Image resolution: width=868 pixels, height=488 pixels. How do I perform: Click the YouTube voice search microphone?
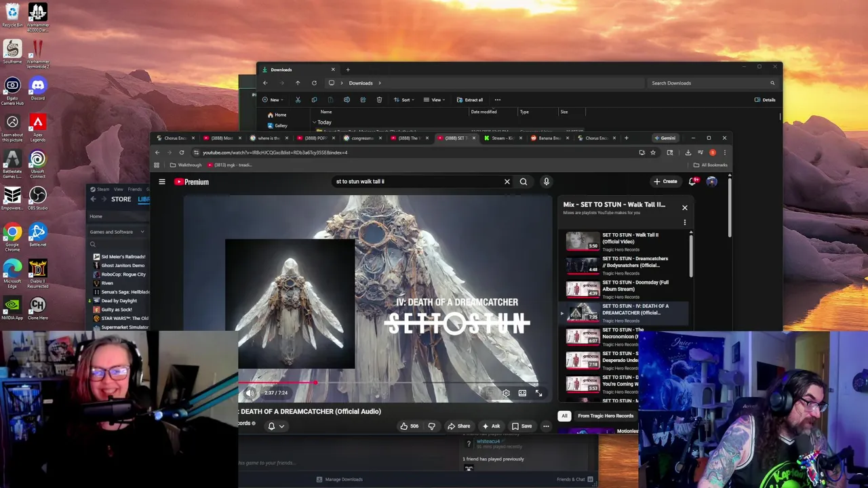click(x=546, y=182)
